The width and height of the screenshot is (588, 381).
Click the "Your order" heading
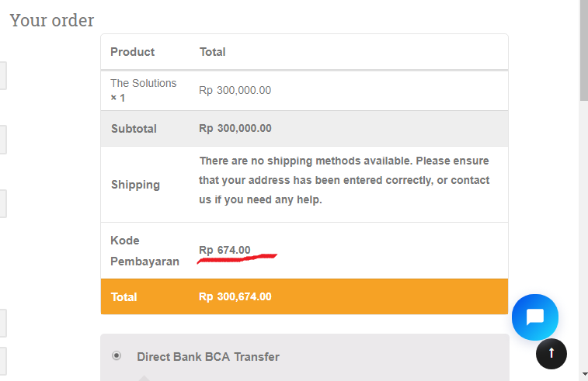tap(52, 20)
